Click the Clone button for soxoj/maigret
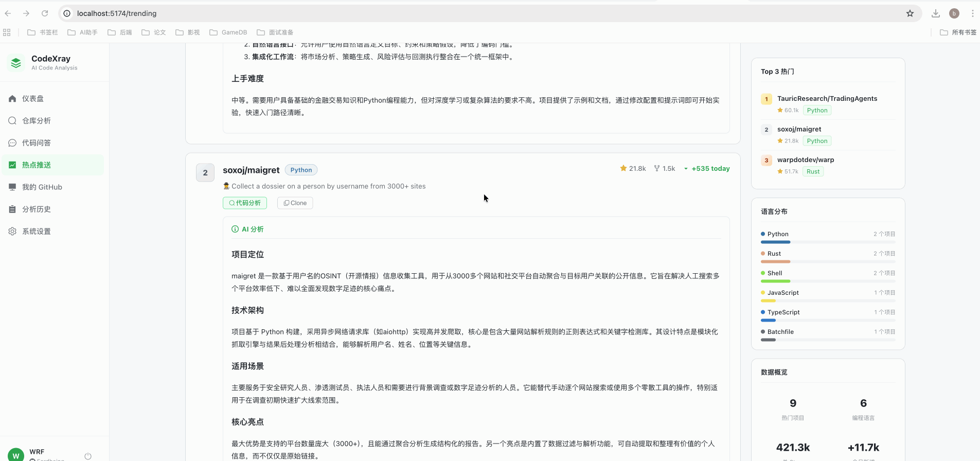980x461 pixels. click(x=295, y=203)
